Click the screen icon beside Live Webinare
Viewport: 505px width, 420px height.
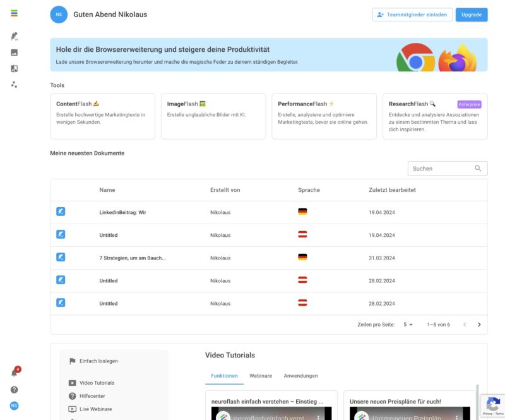coord(72,409)
